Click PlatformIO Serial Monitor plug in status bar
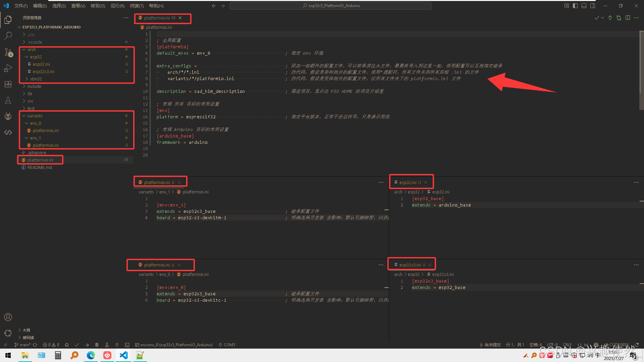Image resolution: width=644 pixels, height=362 pixels. (x=117, y=345)
